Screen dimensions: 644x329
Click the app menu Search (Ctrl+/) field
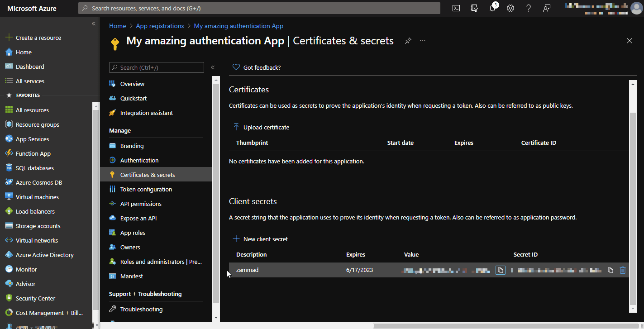point(157,67)
